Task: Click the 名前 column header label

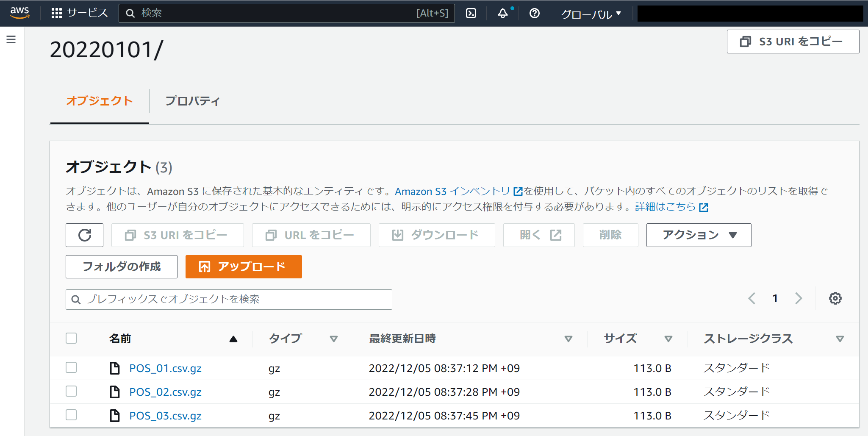Action: pyautogui.click(x=120, y=339)
